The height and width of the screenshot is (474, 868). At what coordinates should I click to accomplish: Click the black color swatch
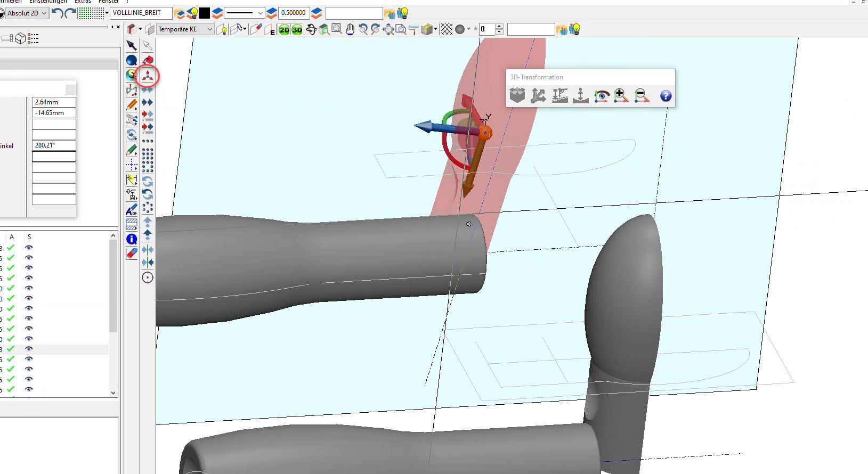pos(205,13)
